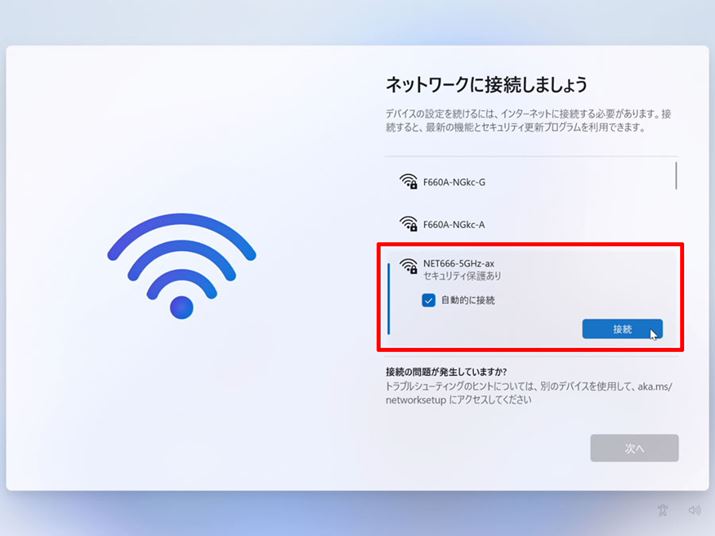This screenshot has width=715, height=536.
Task: Click the network list scrollbar thumb
Action: click(676, 175)
